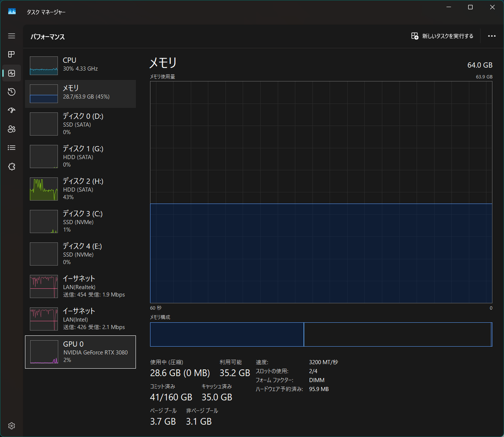Click the ディスク 2 (H:) activity graph thumbnail
Viewport: 504px width, 437px height.
[x=44, y=189]
